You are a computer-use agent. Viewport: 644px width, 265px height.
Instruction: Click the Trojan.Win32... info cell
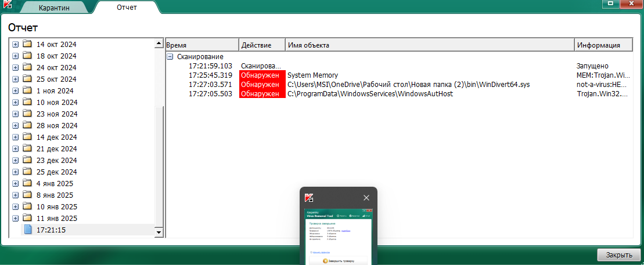(x=603, y=94)
